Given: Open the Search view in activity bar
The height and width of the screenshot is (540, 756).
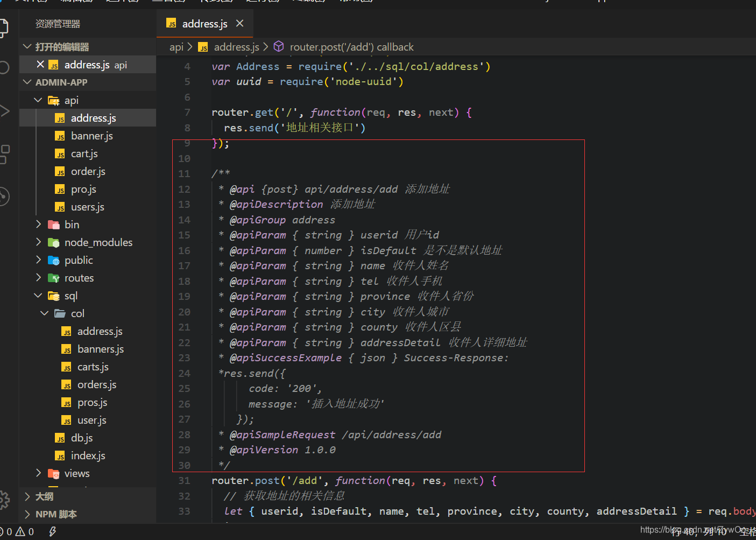Looking at the screenshot, I should [x=3, y=67].
